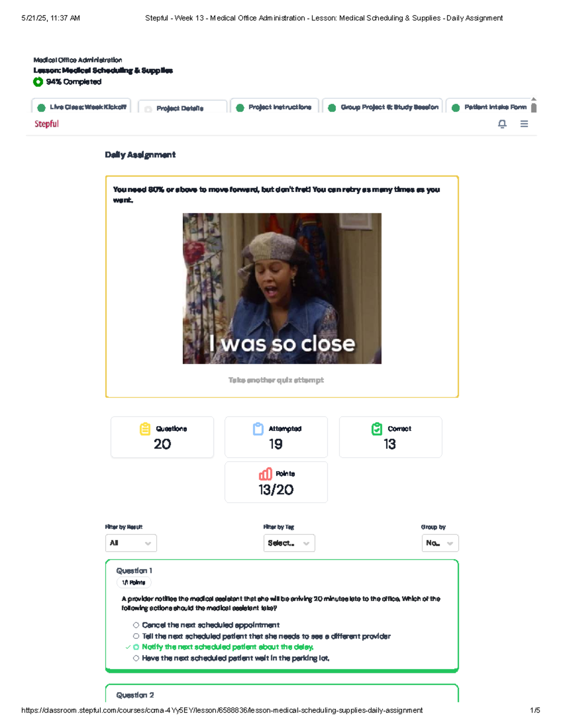The height and width of the screenshot is (728, 563).
Task: Click the 'I was so close' GIF image
Action: pos(282,288)
